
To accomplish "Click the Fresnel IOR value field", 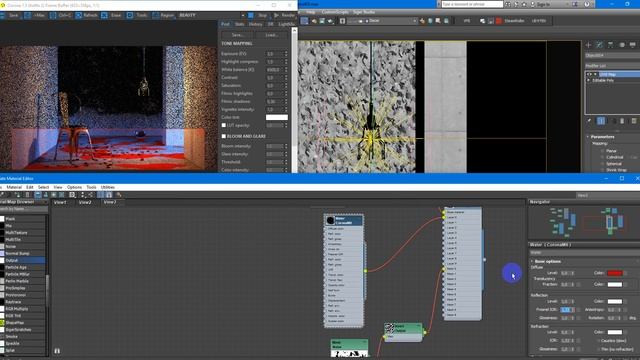I will point(565,310).
